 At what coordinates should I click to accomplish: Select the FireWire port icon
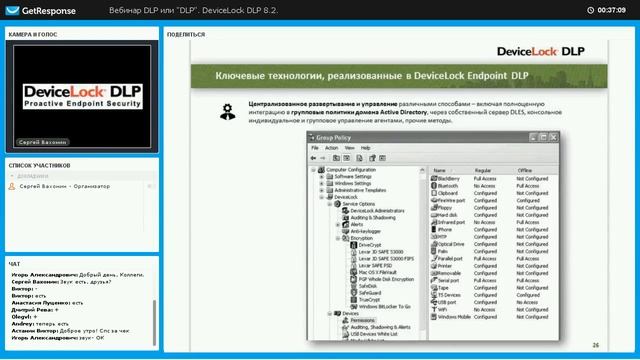[434, 200]
